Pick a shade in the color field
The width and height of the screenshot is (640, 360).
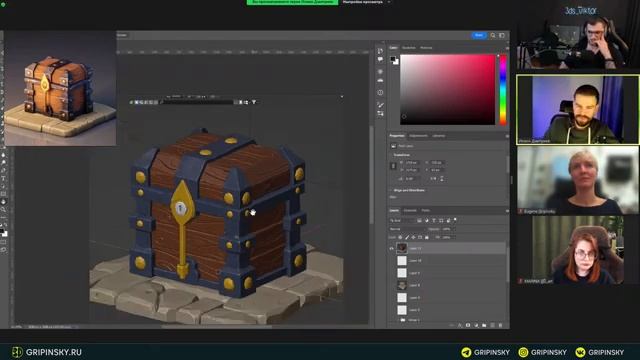click(447, 89)
